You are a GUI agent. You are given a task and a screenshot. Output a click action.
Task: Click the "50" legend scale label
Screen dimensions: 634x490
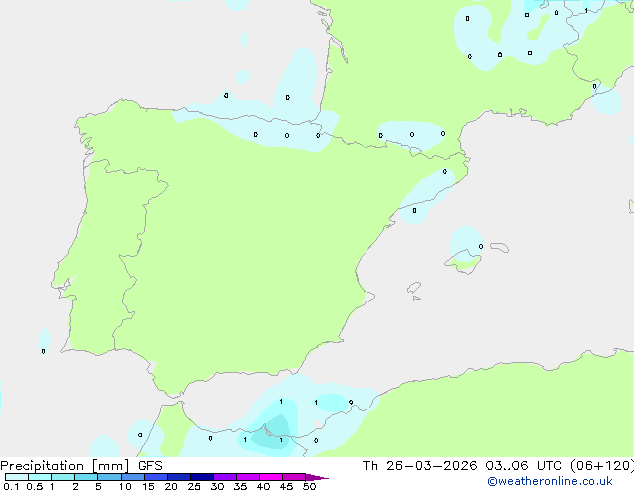(x=309, y=486)
